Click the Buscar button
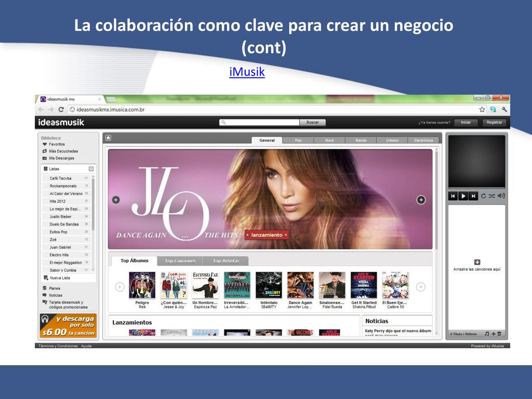Screen dimensions: 532x399 click(x=312, y=122)
